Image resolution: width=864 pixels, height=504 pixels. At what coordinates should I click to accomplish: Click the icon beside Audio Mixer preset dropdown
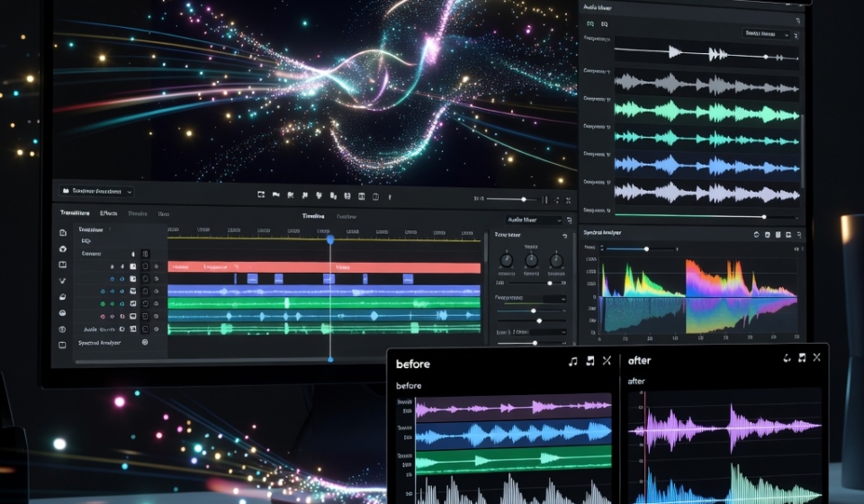pos(796,35)
